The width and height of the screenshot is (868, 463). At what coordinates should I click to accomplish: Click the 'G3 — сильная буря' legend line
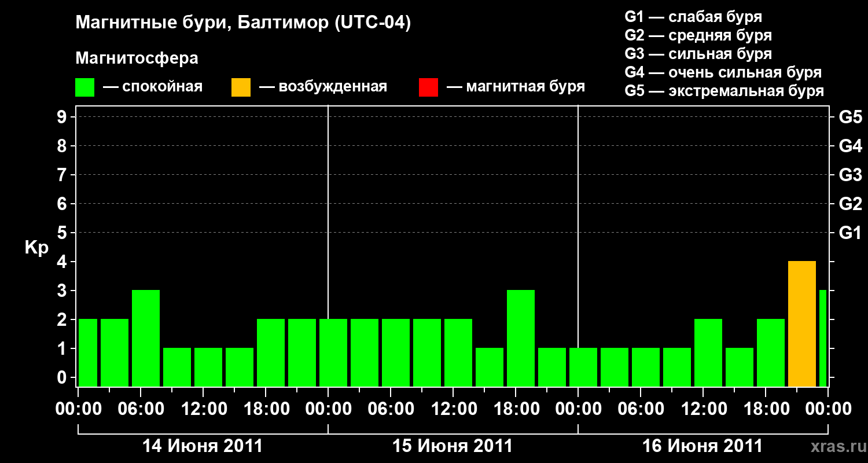coord(698,54)
